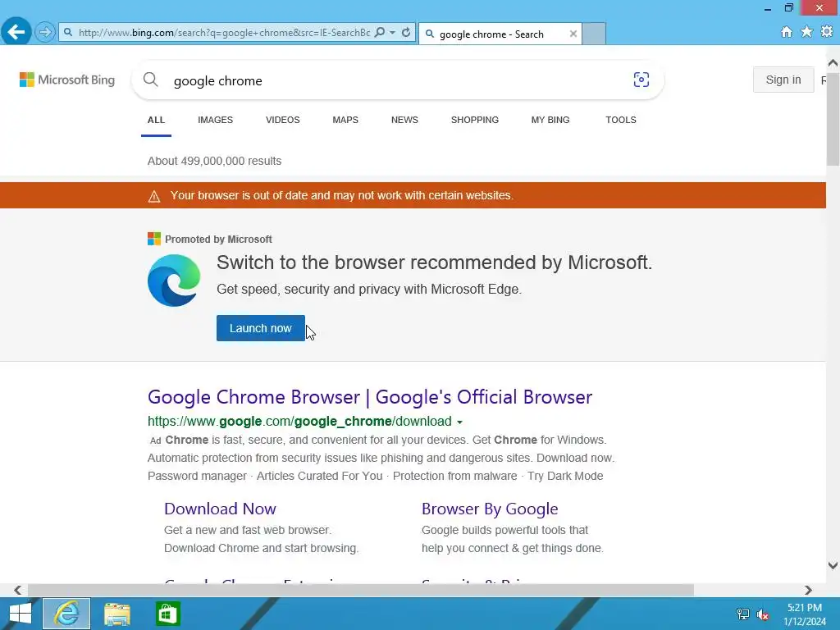Screen dimensions: 840x630
Task: Click the horizontal scrollbar left arrow
Action: (18, 590)
